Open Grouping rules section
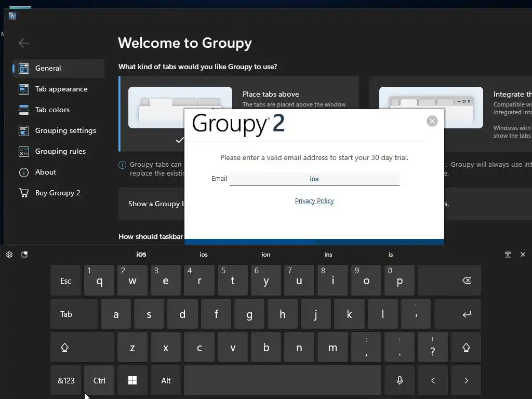532x399 pixels. (x=58, y=151)
